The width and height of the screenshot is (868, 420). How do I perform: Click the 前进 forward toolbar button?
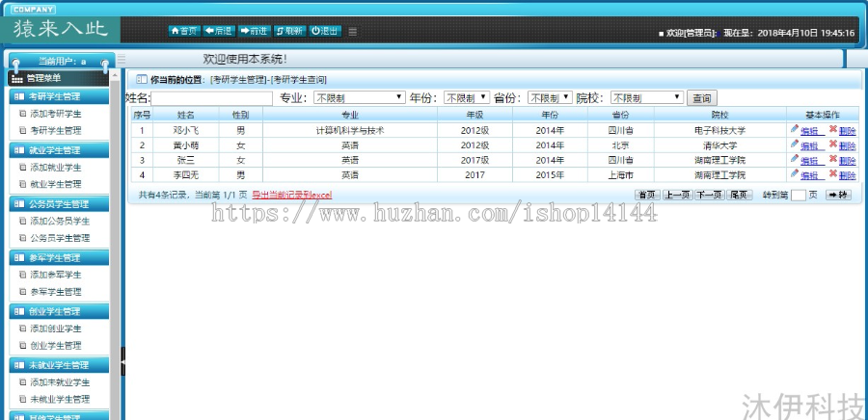pyautogui.click(x=254, y=31)
